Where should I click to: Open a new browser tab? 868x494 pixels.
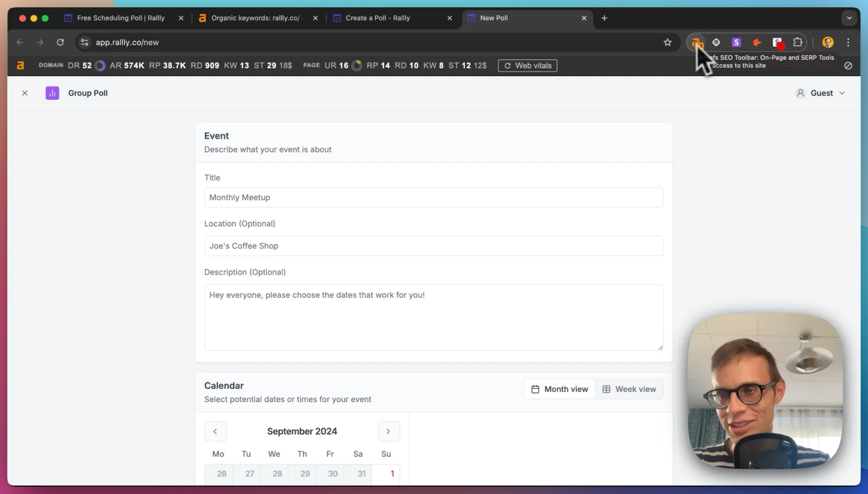604,18
